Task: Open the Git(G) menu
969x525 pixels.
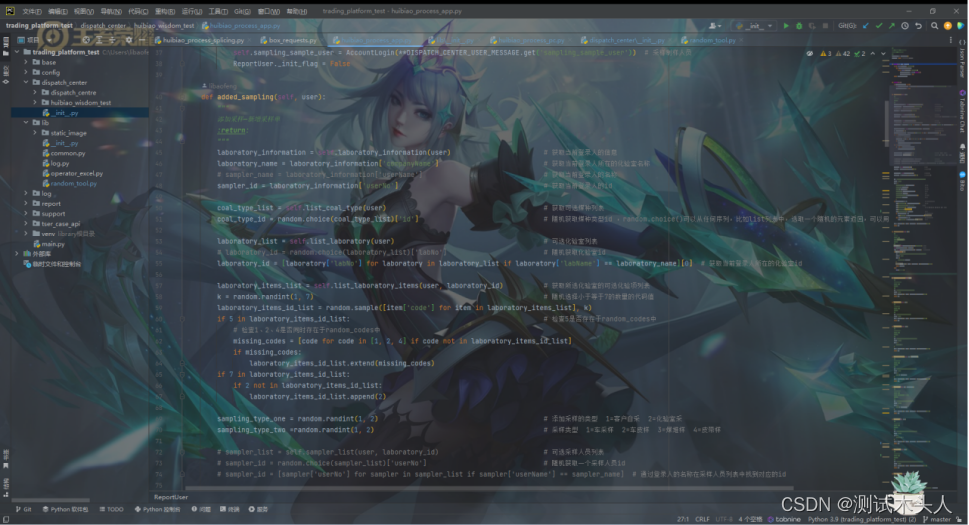Action: pyautogui.click(x=242, y=11)
